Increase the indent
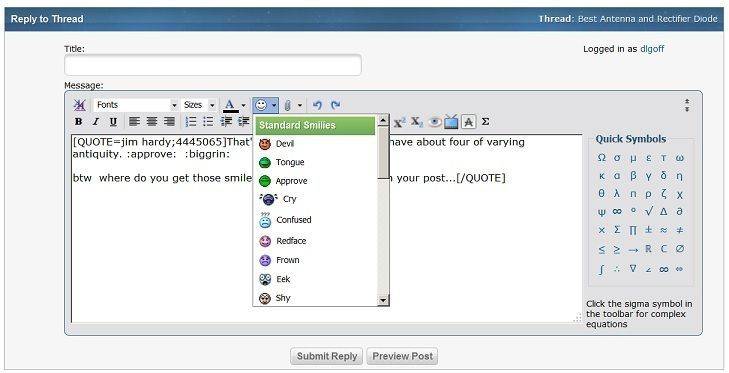The height and width of the screenshot is (373, 729). 243,122
